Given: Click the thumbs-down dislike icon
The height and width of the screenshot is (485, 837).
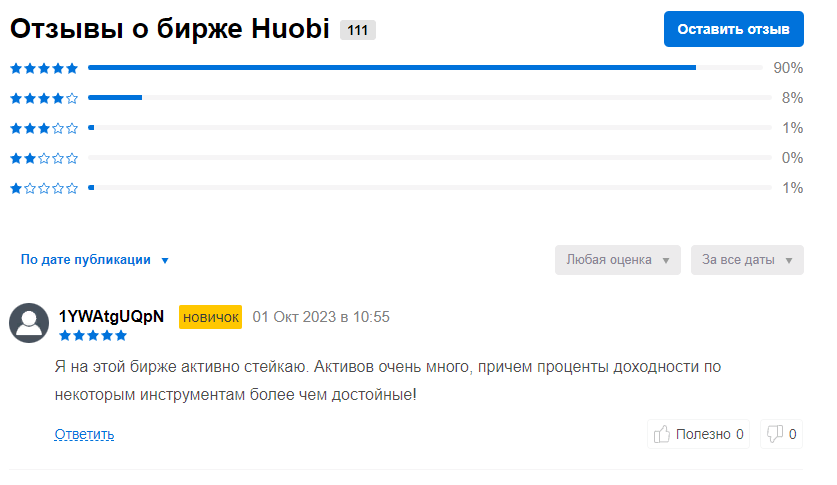Looking at the screenshot, I should coord(774,434).
